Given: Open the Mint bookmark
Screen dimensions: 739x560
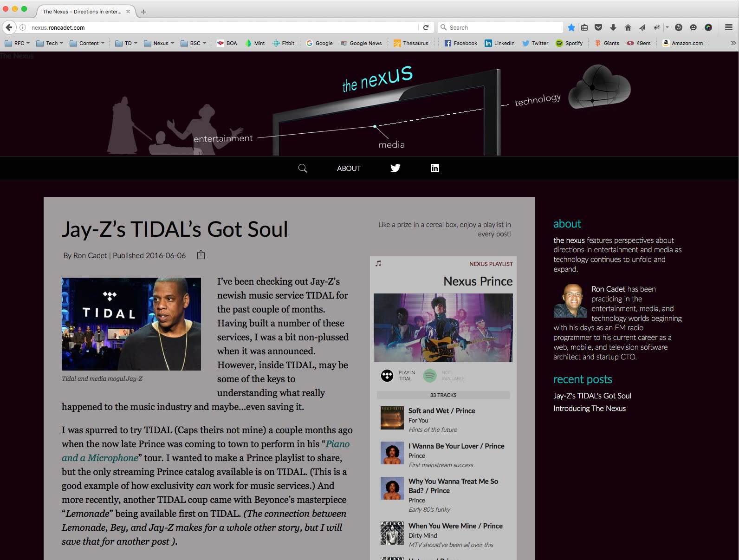Looking at the screenshot, I should click(255, 43).
